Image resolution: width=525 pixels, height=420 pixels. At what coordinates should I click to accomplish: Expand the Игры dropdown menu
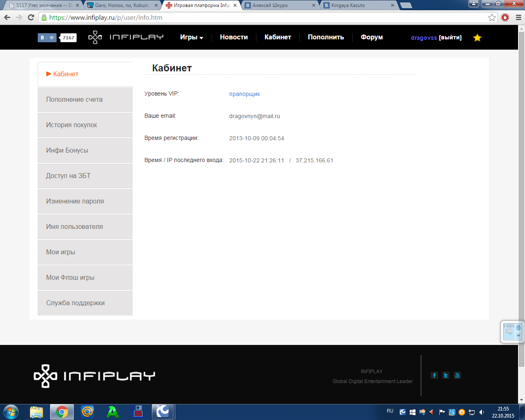(192, 37)
